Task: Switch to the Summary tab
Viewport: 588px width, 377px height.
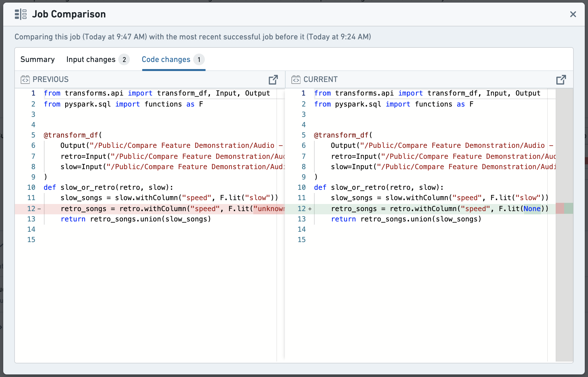Action: pyautogui.click(x=37, y=59)
